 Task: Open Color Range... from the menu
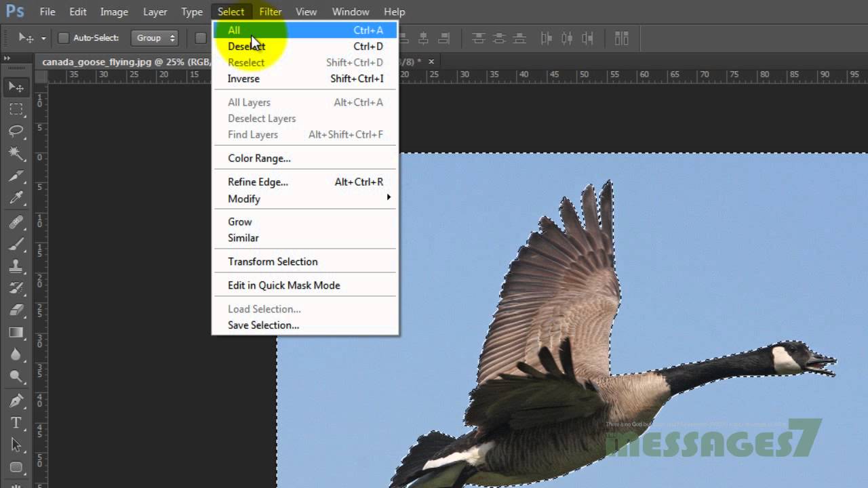point(305,158)
